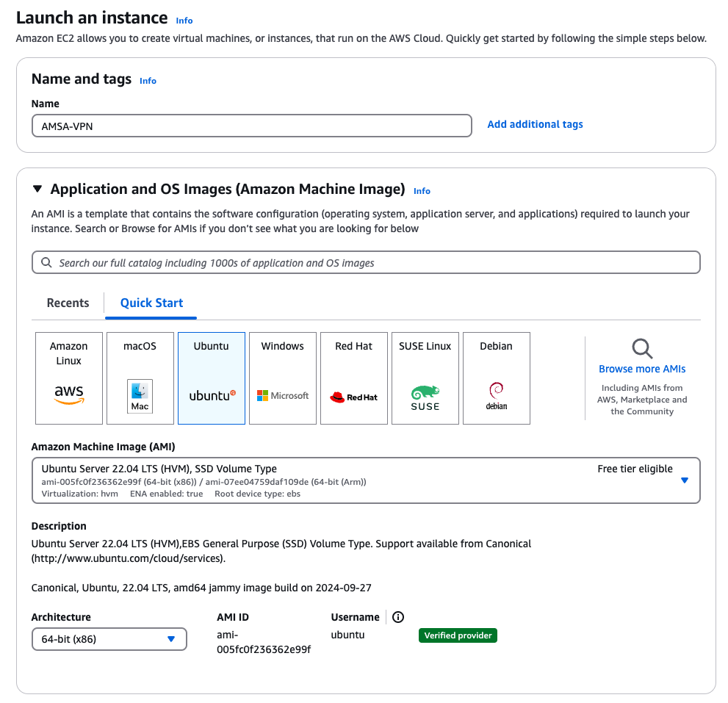
Task: Click the AMI catalog search field
Action: tap(366, 262)
